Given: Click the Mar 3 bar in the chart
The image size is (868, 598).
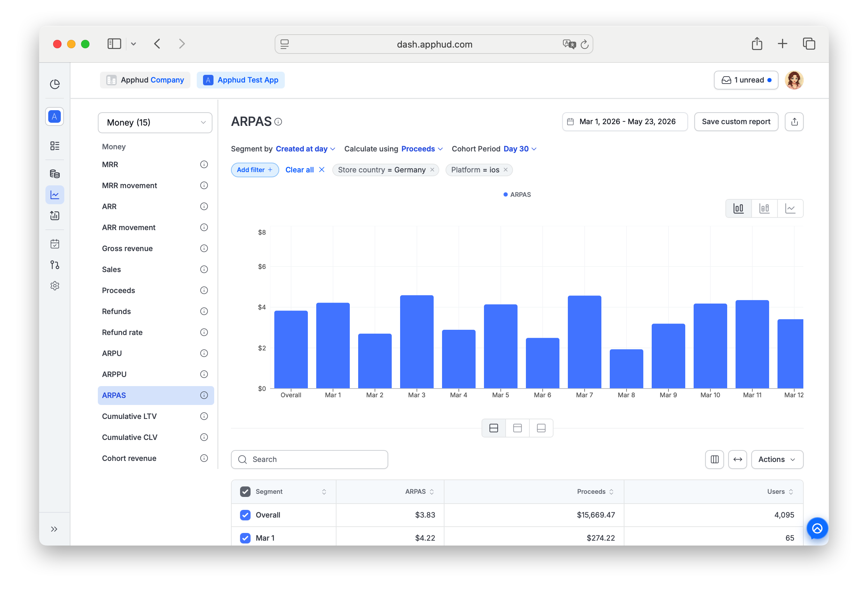Looking at the screenshot, I should tap(417, 342).
